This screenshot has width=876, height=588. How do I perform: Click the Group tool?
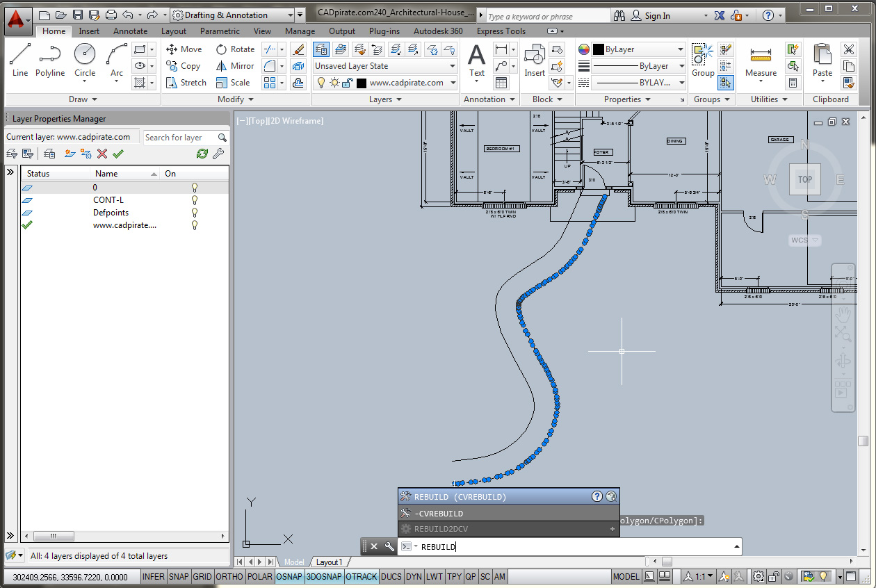[x=703, y=60]
